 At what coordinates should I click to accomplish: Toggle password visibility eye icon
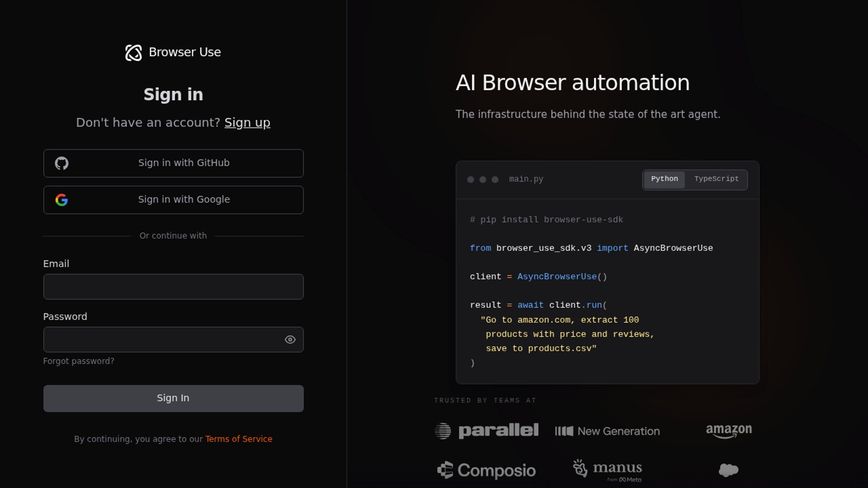(x=290, y=340)
